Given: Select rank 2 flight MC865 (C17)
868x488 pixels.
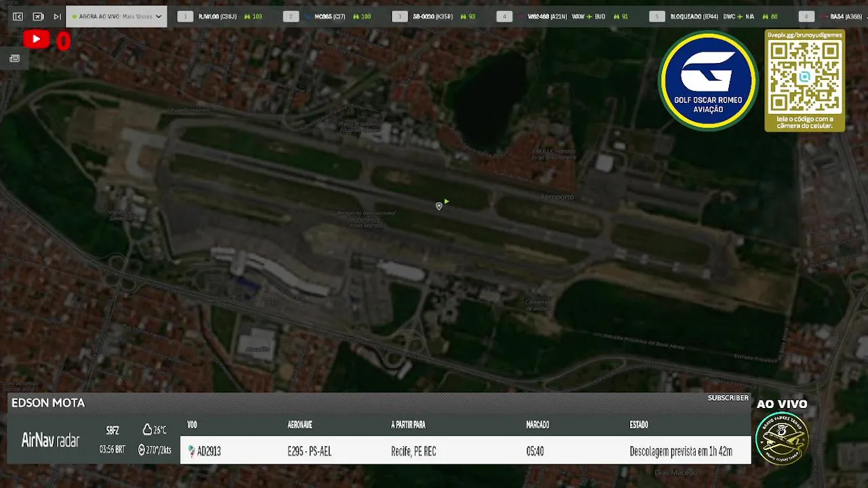Looking at the screenshot, I should pyautogui.click(x=330, y=16).
